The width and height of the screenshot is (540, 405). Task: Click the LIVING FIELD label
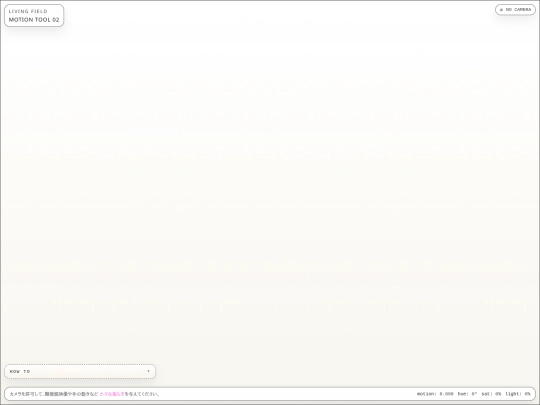tap(28, 11)
